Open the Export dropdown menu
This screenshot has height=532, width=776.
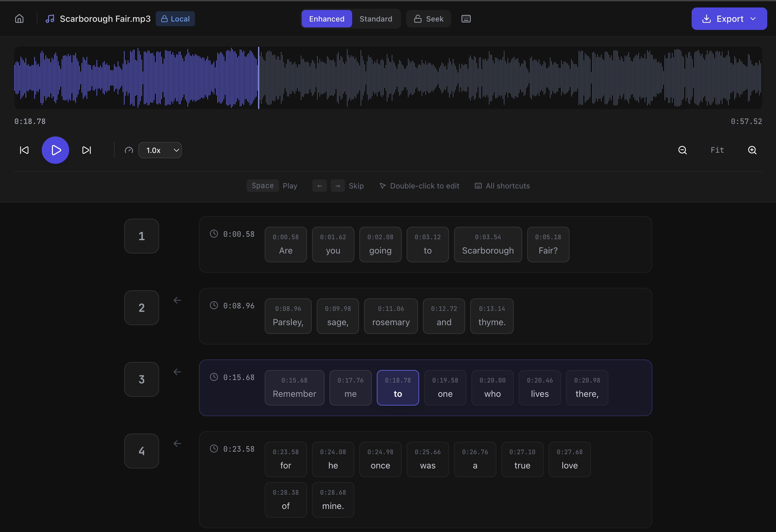click(x=729, y=19)
